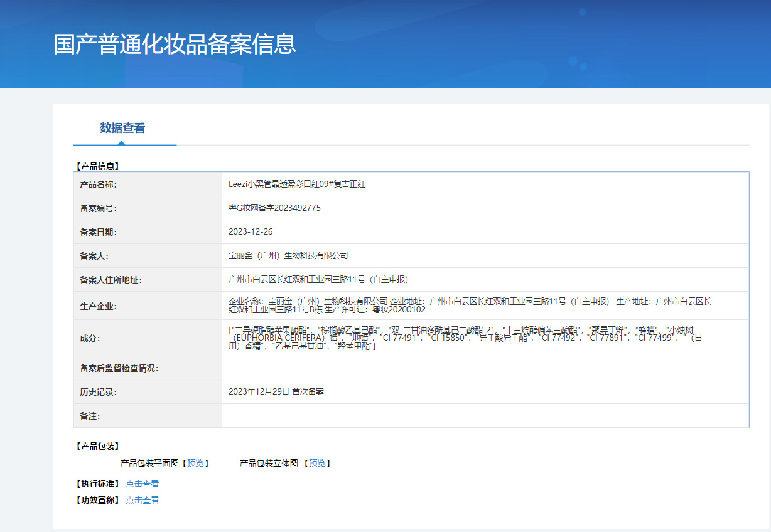Click the 生产企业 details text

pos(470,306)
